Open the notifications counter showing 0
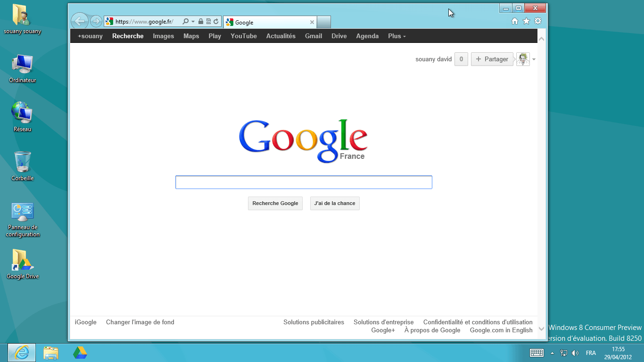The height and width of the screenshot is (362, 644). (x=461, y=59)
